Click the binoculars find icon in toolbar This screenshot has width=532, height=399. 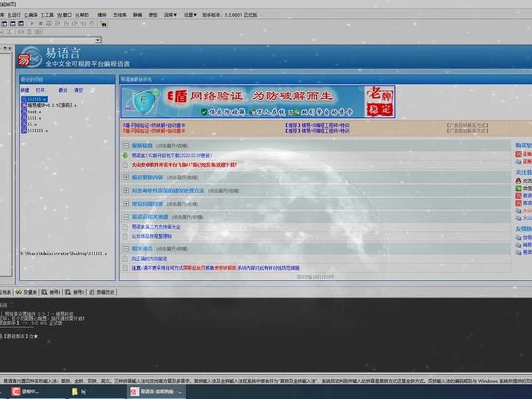coord(103,24)
